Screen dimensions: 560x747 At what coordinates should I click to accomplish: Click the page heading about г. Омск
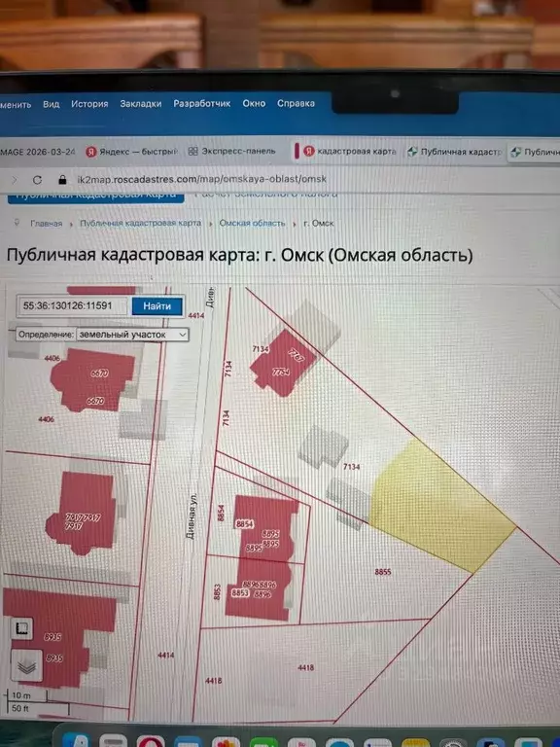pos(239,255)
